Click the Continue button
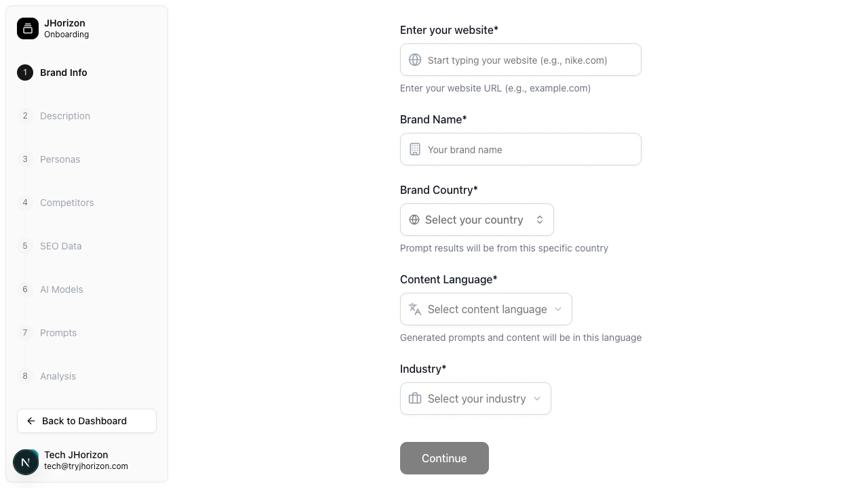Screen dimensions: 868x488 point(444,458)
